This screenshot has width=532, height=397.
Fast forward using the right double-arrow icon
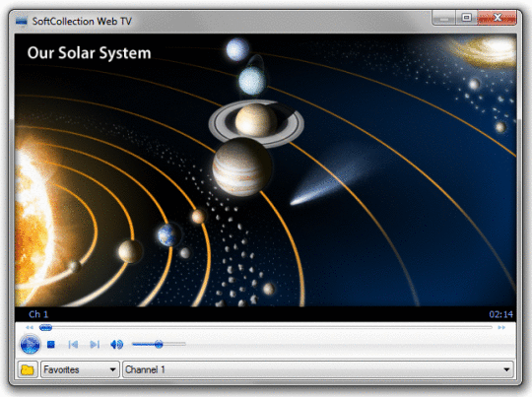(501, 327)
